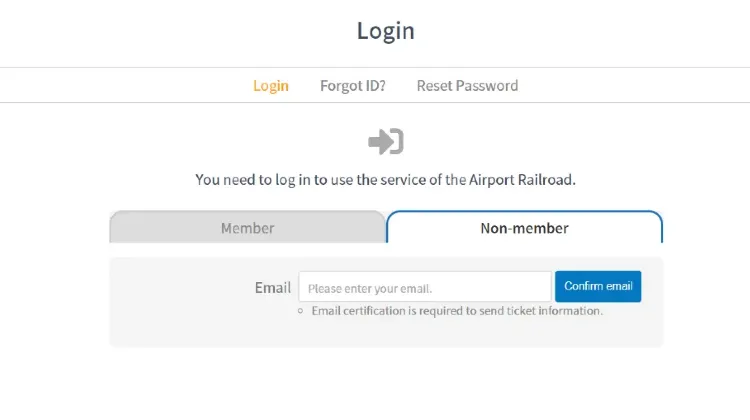Click the door-with-arrow sign-in icon

pos(385,142)
